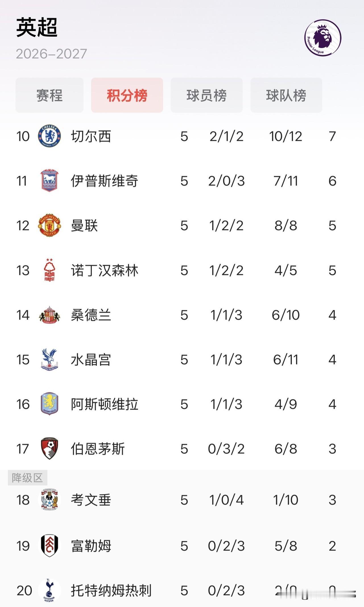This screenshot has height=607, width=364.
Task: Tap the 降级区 relegation zone label
Action: tap(27, 478)
